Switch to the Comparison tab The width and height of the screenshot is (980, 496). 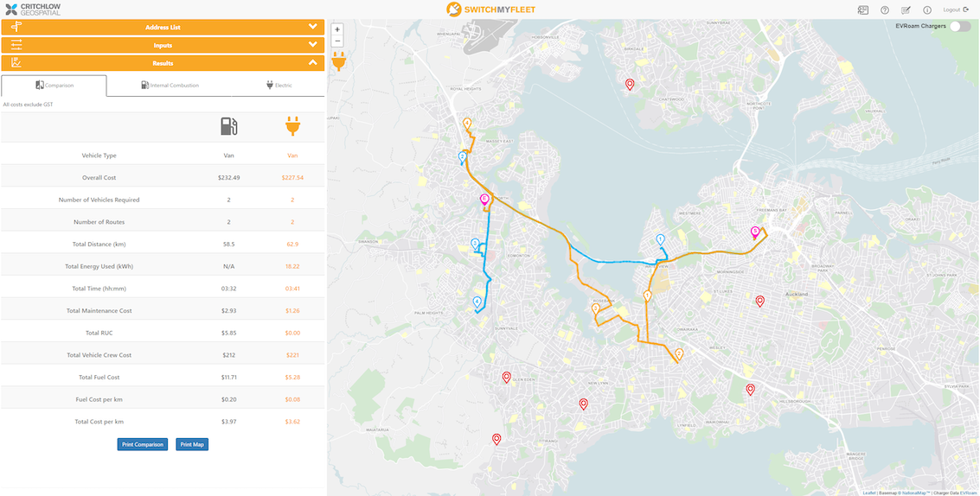pyautogui.click(x=54, y=86)
